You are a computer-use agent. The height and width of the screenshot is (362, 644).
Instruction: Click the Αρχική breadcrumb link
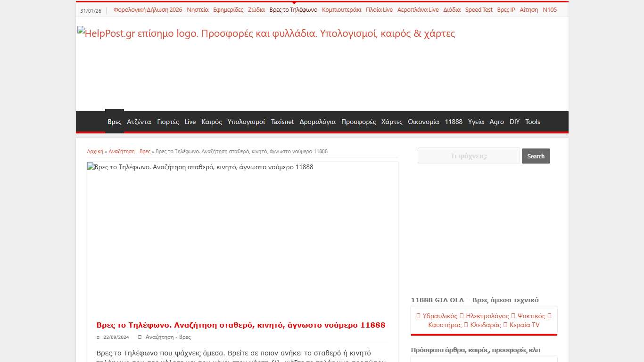click(x=95, y=151)
